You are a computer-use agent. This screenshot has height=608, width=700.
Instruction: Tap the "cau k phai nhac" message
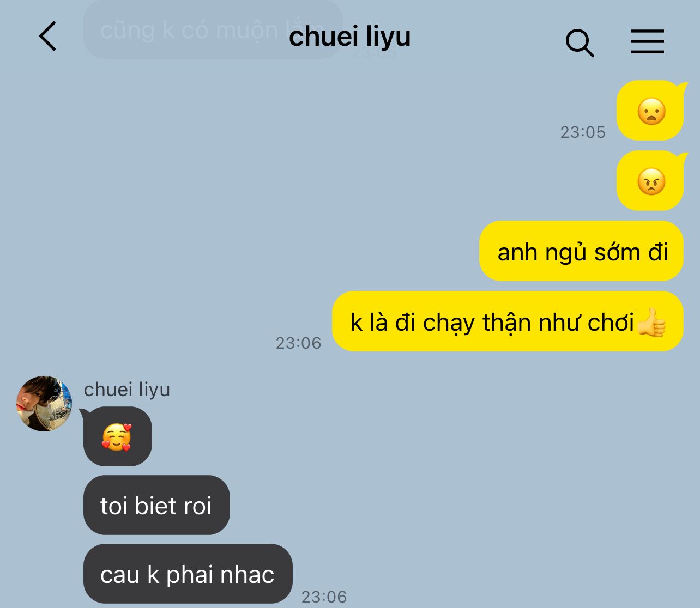point(188,574)
